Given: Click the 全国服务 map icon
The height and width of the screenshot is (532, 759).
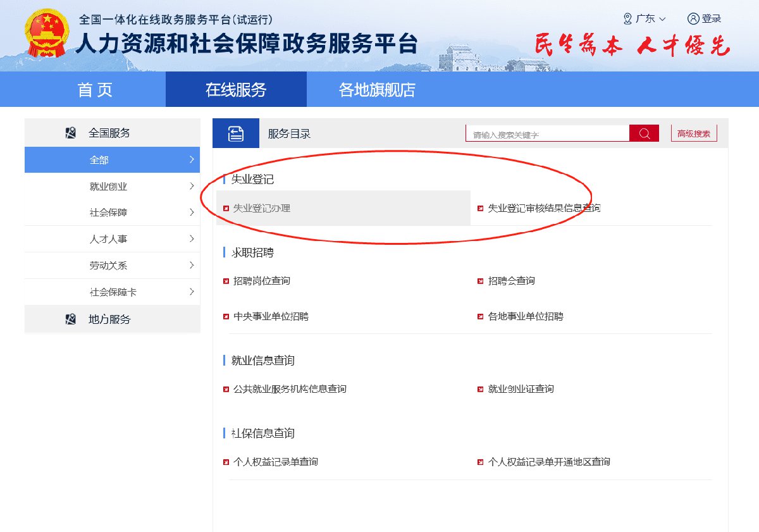Looking at the screenshot, I should 71,133.
